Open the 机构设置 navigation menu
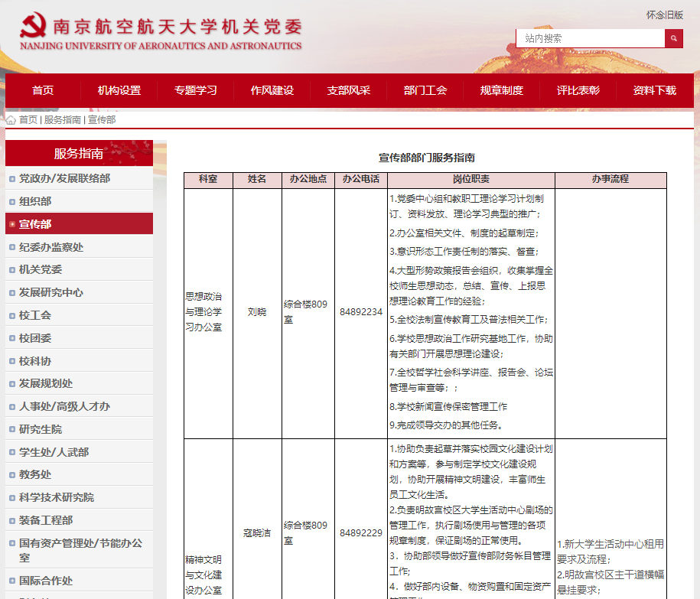 point(119,90)
